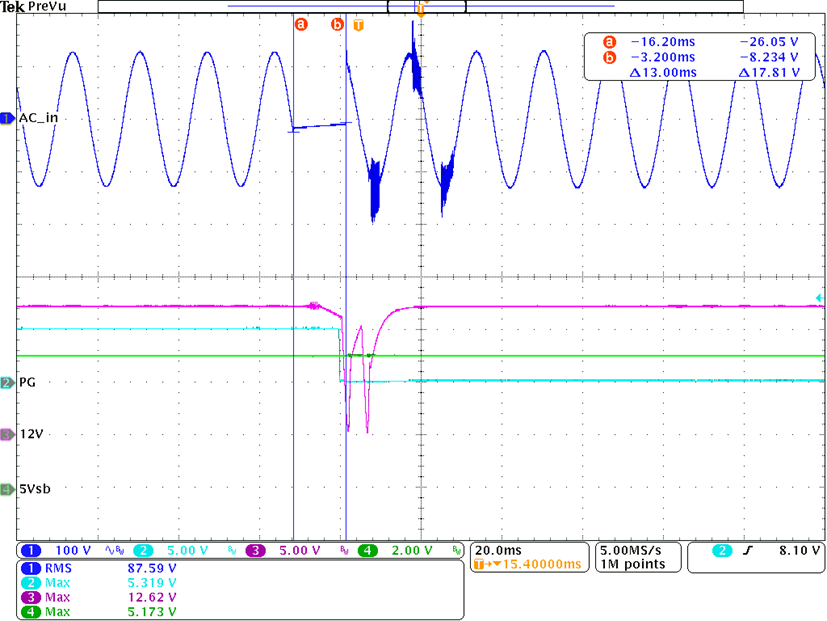The image size is (827, 621).
Task: Select the channel 3 12V ground marker
Action: click(8, 434)
